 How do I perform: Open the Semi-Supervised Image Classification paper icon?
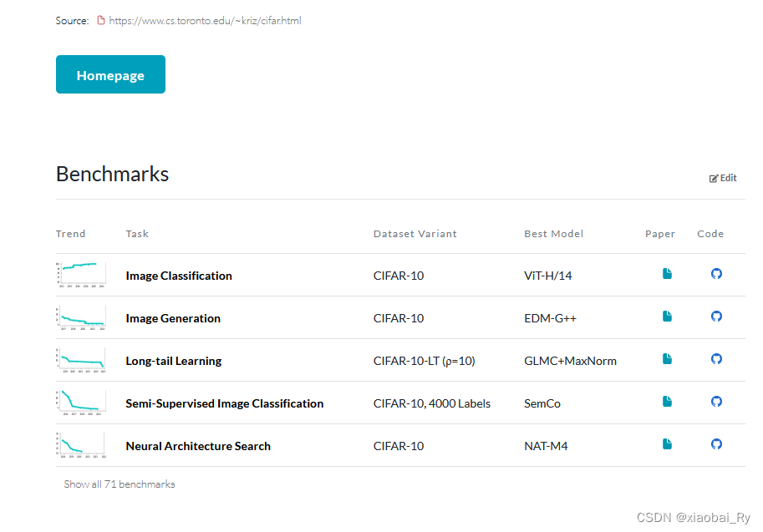coord(667,402)
